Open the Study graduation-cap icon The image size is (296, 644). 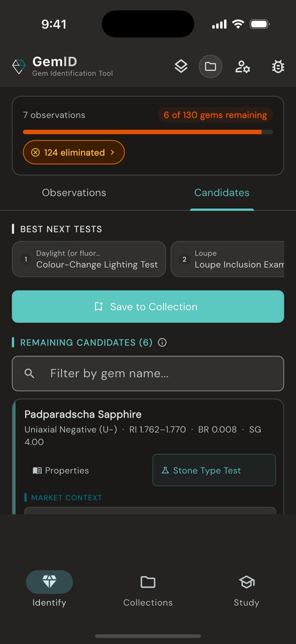coord(246,582)
